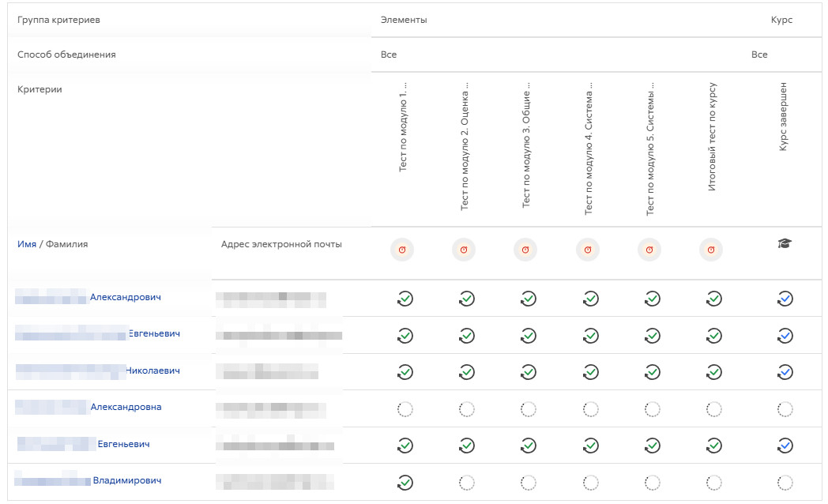Click Николаевич's blue course completed mark

coord(785,372)
